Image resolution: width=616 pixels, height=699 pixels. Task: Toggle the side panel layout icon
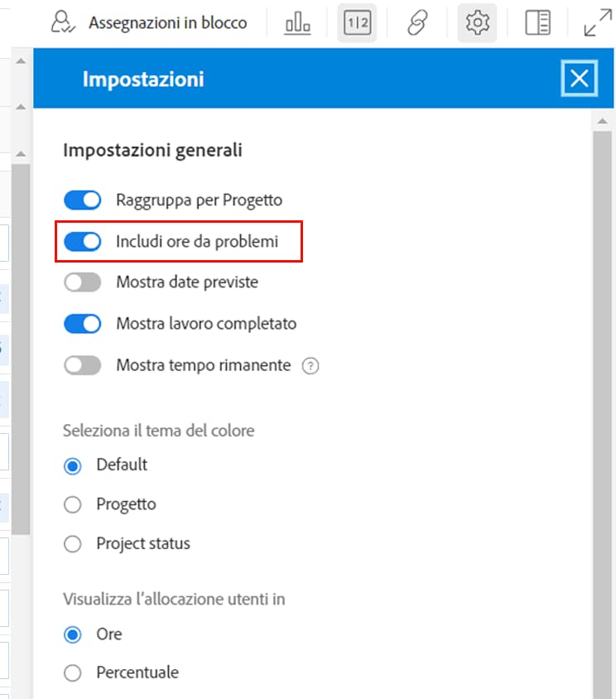pos(537,22)
